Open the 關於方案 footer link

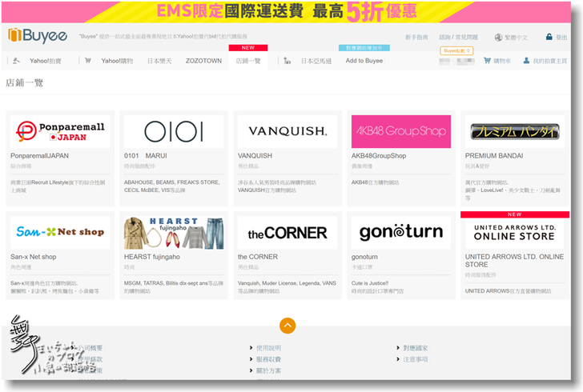268,370
